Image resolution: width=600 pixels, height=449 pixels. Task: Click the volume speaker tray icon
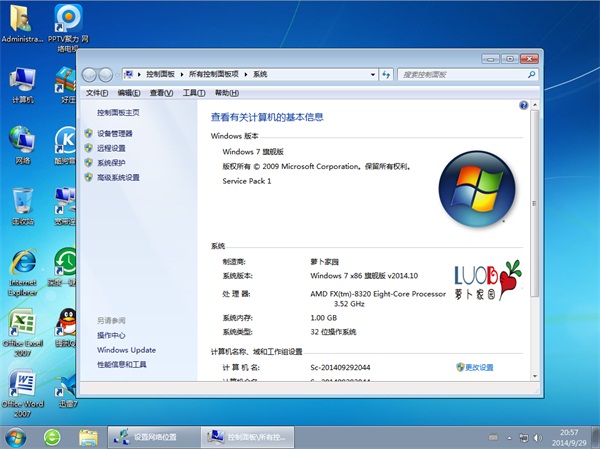click(538, 438)
